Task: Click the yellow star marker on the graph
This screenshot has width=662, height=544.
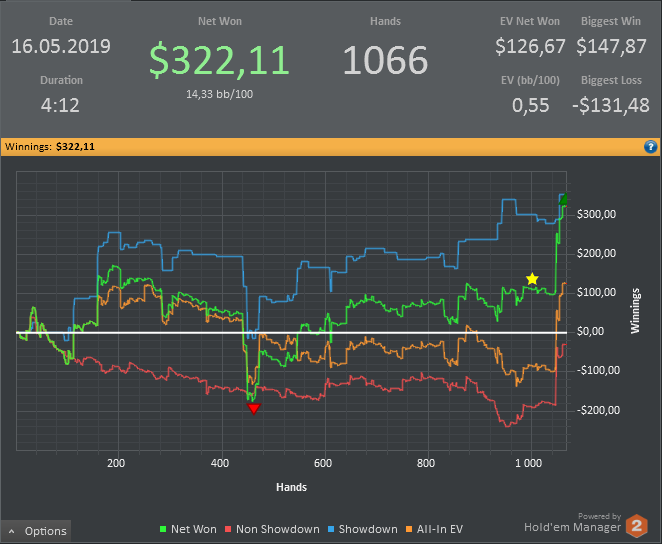Action: pyautogui.click(x=532, y=279)
